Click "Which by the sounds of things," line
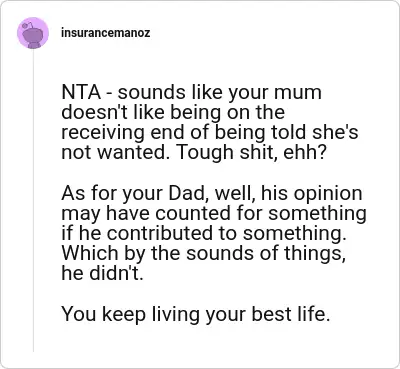Viewport: 400px width, 369px height. coord(204,254)
